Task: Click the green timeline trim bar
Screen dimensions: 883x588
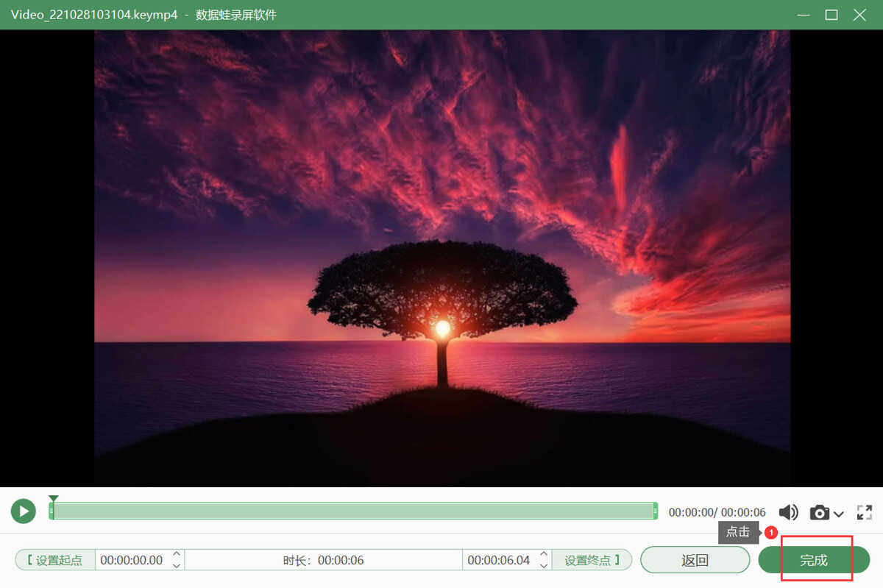Action: point(353,511)
